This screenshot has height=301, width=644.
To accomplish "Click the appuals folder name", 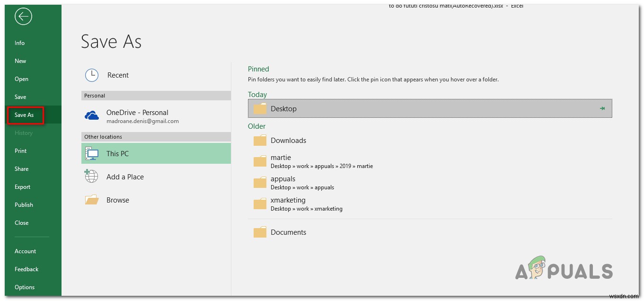I will pyautogui.click(x=283, y=179).
